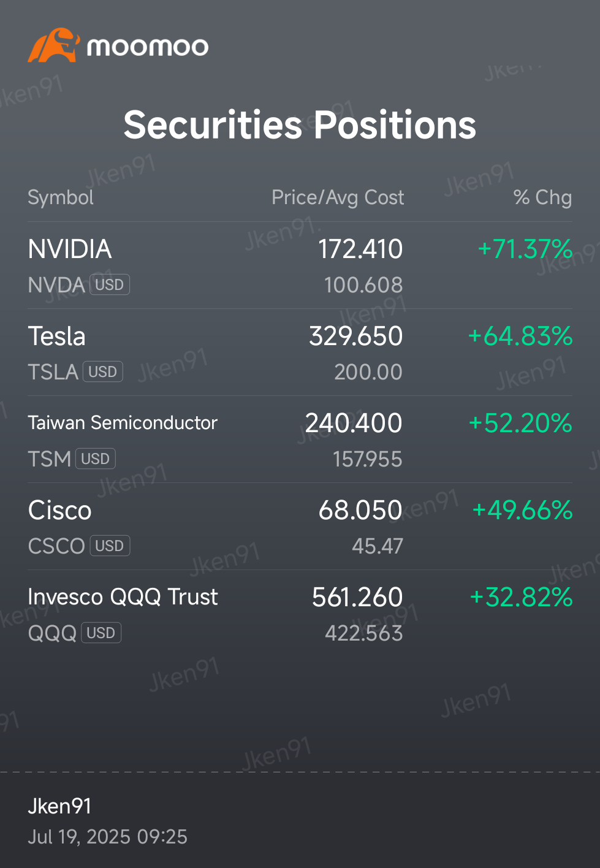Image resolution: width=600 pixels, height=868 pixels.
Task: Click the USD badge next to NVDA
Action: [110, 284]
